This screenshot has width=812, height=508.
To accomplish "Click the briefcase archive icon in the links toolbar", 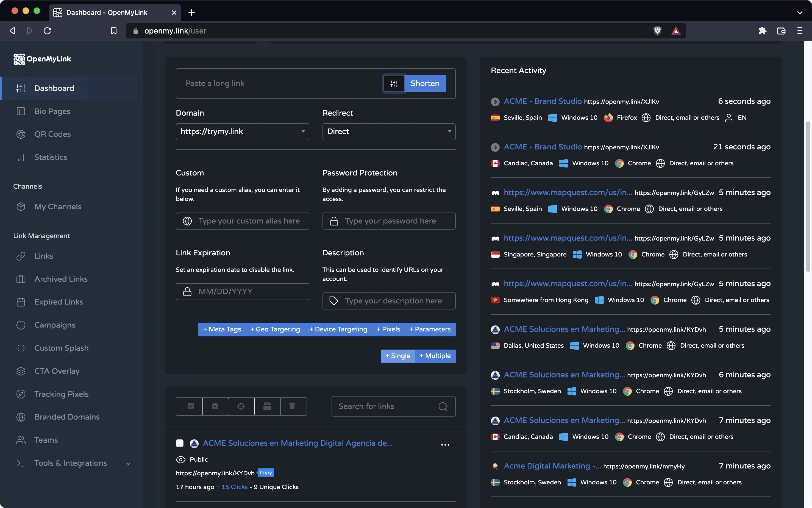I will pos(215,406).
